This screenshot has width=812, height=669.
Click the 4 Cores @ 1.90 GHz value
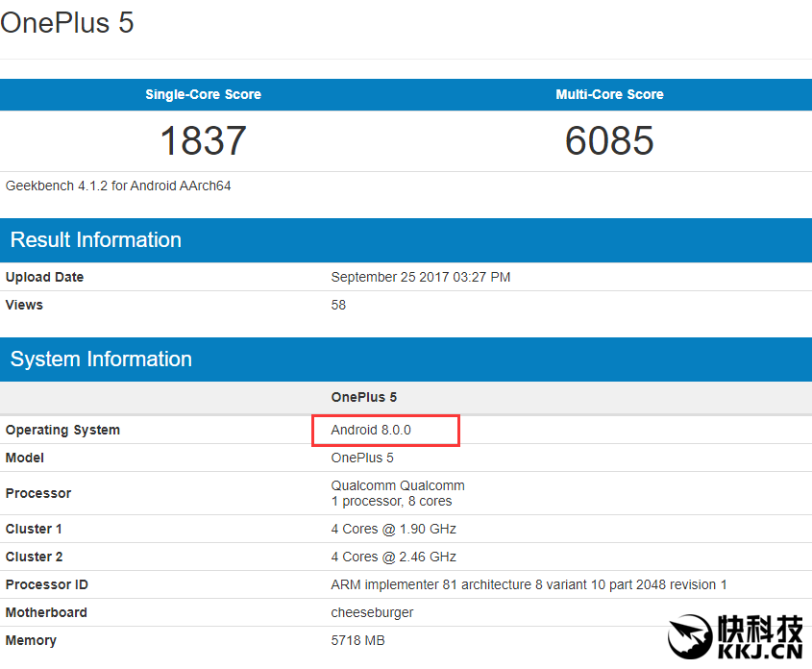[x=394, y=529]
